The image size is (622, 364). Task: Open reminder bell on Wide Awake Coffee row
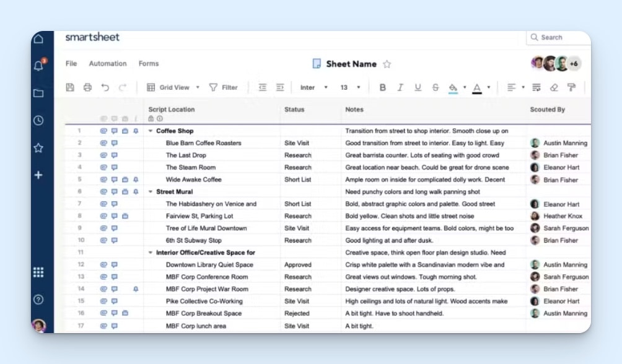136,180
